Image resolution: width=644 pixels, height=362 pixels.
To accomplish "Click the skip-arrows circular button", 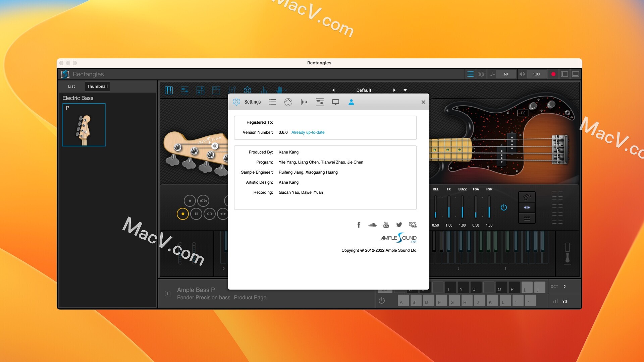I will click(203, 201).
